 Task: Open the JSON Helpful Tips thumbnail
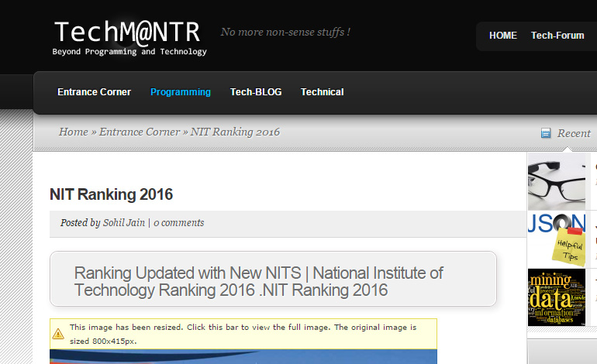click(x=556, y=238)
